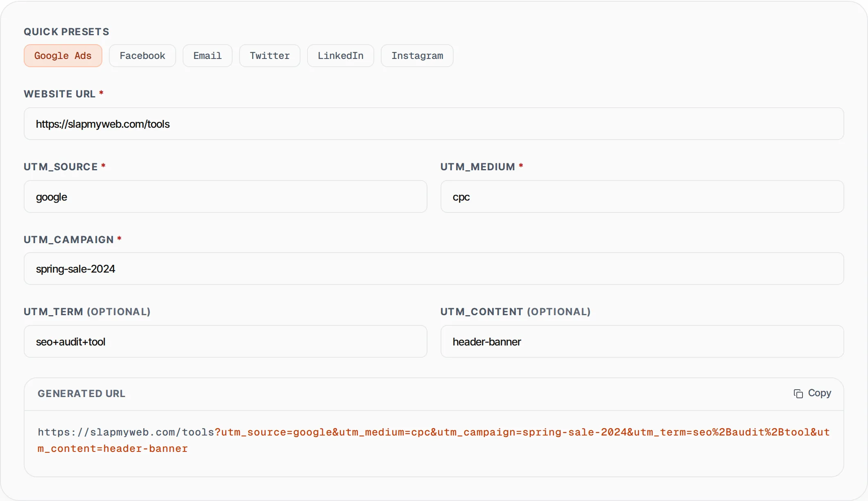Viewport: 868px width, 501px height.
Task: Click the generated URL text
Action: coord(434,440)
